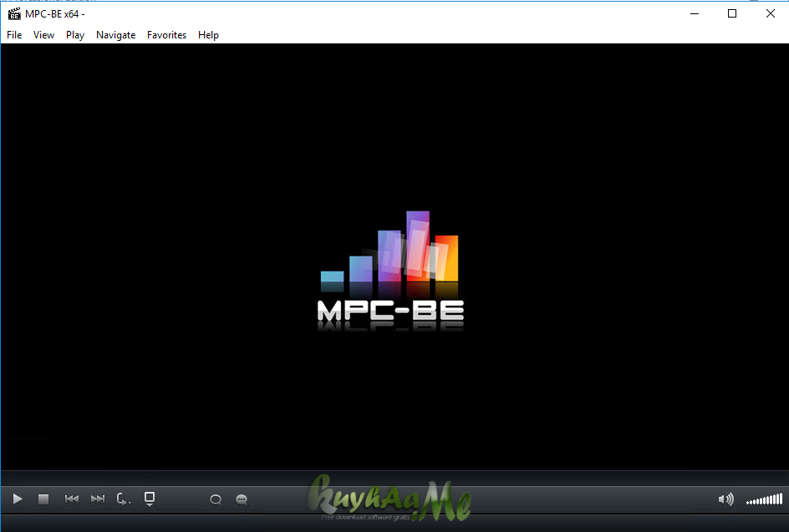Open the File menu
This screenshot has width=789, height=532.
tap(14, 35)
